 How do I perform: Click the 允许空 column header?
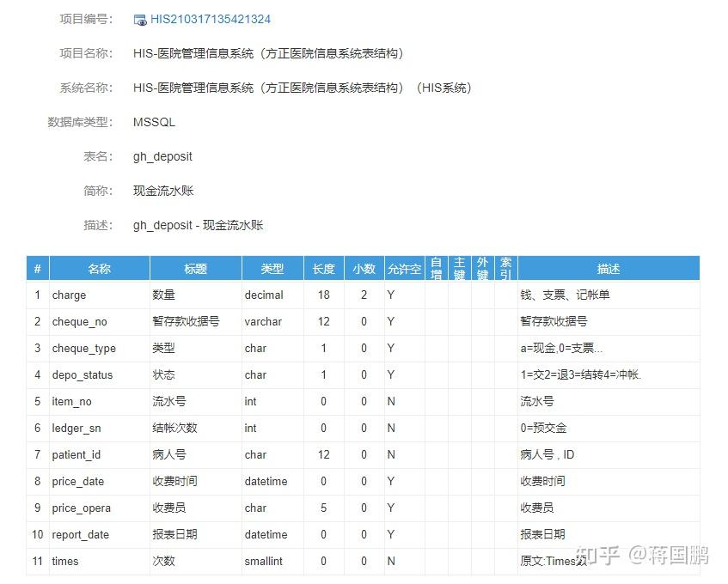(x=404, y=268)
